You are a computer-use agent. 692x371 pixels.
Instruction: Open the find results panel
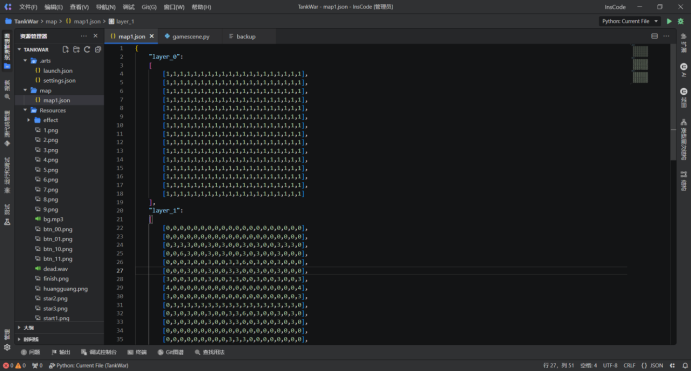(x=210, y=352)
